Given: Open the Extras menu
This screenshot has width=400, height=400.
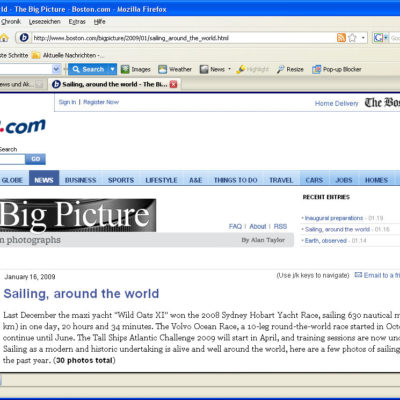Looking at the screenshot, I should pyautogui.click(x=77, y=22).
